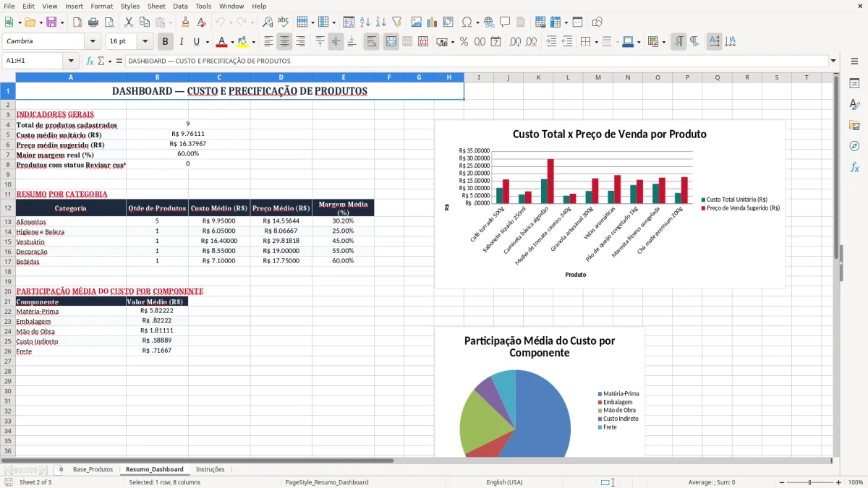Switch to the Base_Produtos sheet tab

point(93,469)
